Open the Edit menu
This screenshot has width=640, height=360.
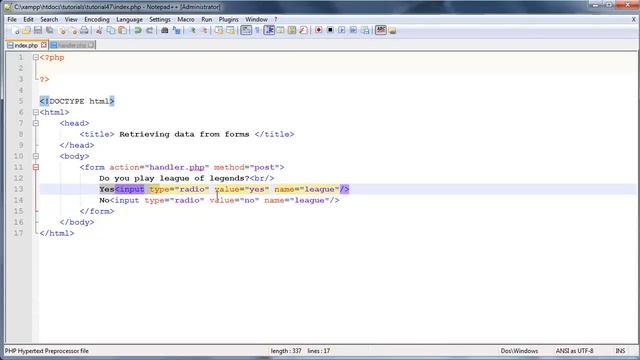click(x=28, y=19)
